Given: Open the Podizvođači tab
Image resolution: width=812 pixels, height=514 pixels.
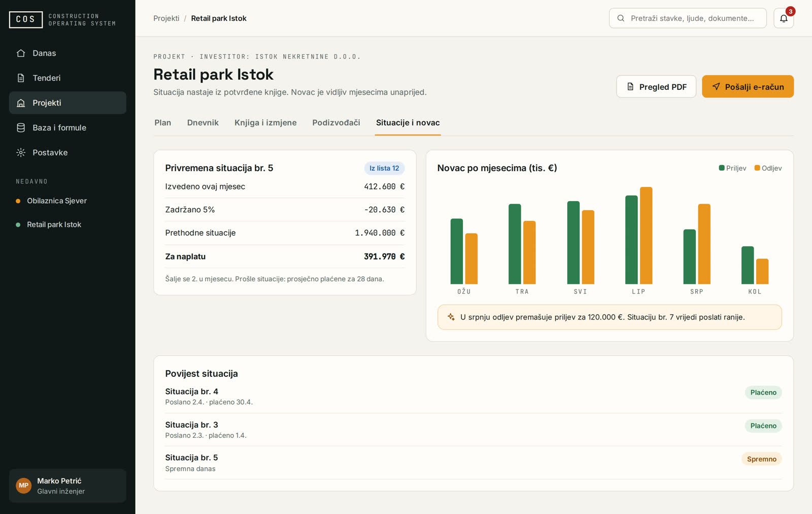Looking at the screenshot, I should [336, 123].
